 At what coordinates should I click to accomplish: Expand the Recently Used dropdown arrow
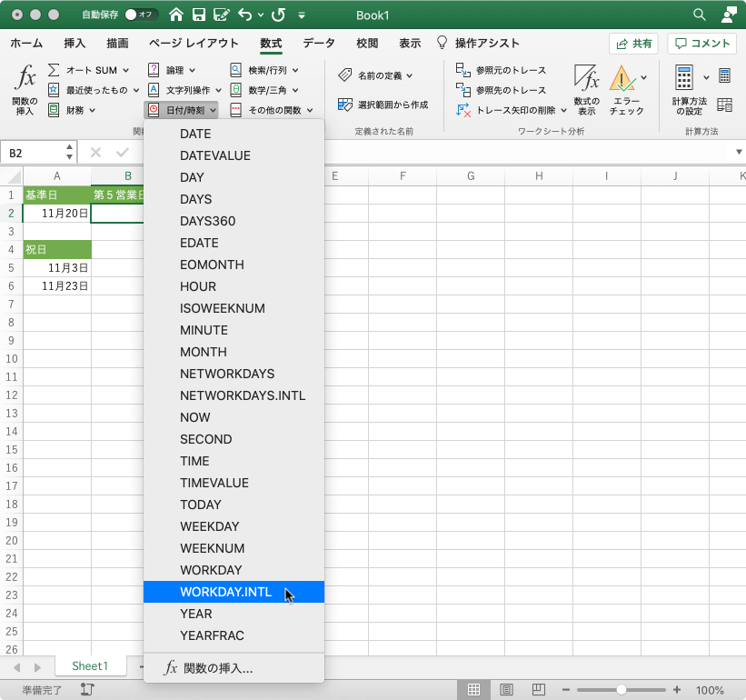[136, 90]
